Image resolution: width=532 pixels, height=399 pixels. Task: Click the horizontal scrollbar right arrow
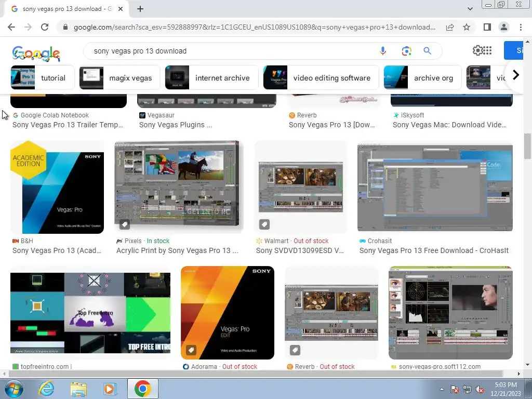(519, 374)
